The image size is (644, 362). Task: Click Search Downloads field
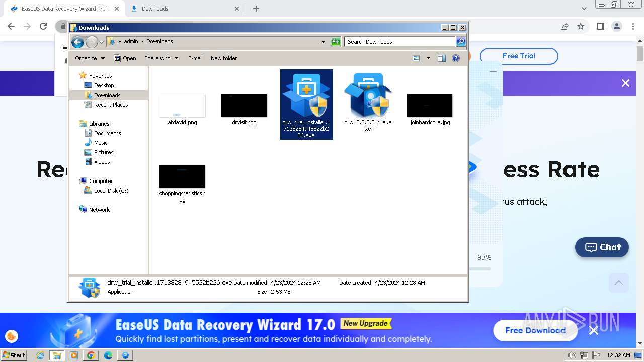click(400, 42)
